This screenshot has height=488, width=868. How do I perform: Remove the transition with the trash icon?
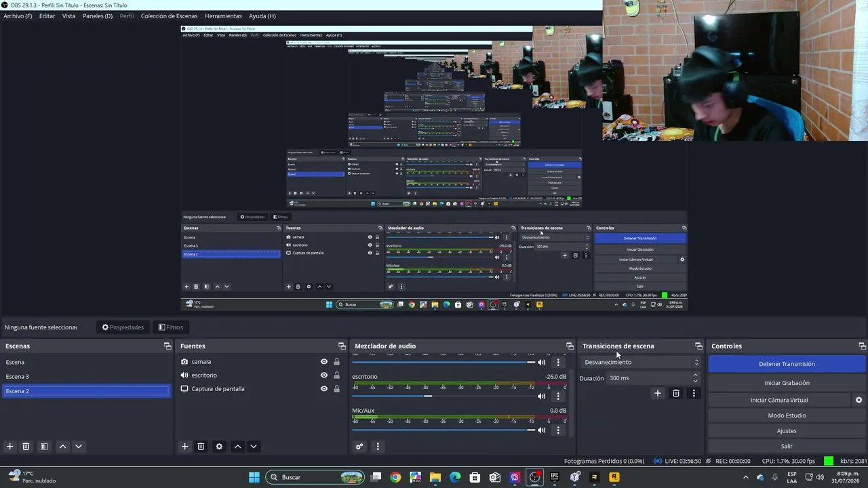click(x=675, y=393)
